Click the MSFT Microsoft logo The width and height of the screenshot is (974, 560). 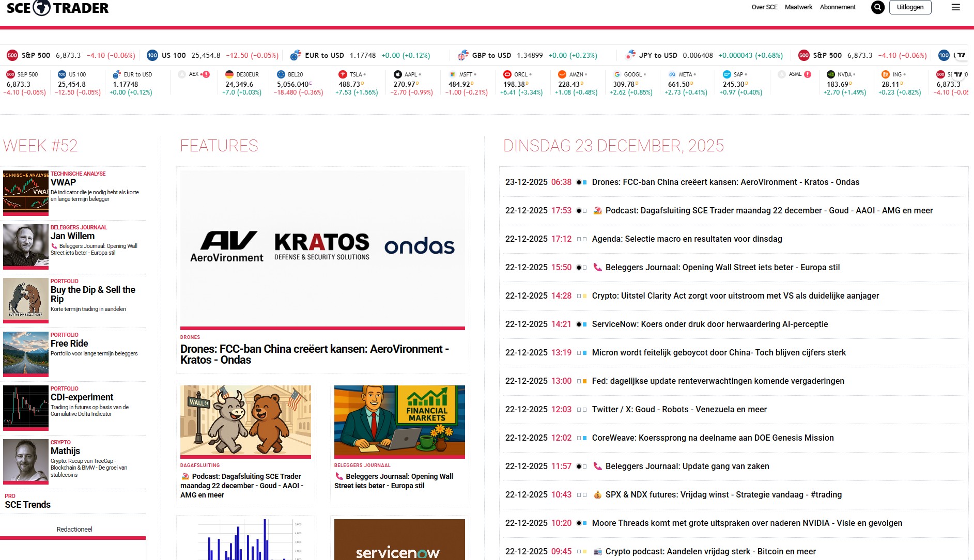(x=453, y=74)
